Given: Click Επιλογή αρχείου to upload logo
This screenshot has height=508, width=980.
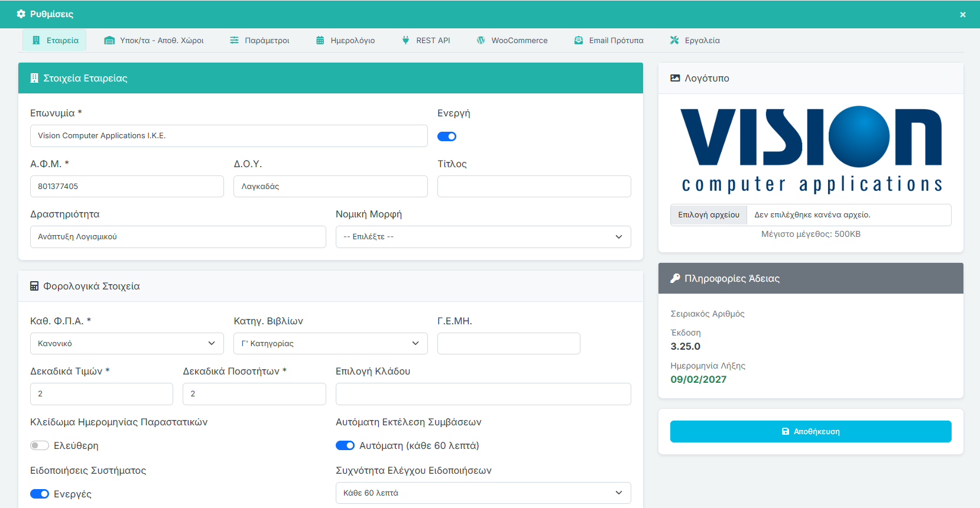Looking at the screenshot, I should pyautogui.click(x=708, y=215).
